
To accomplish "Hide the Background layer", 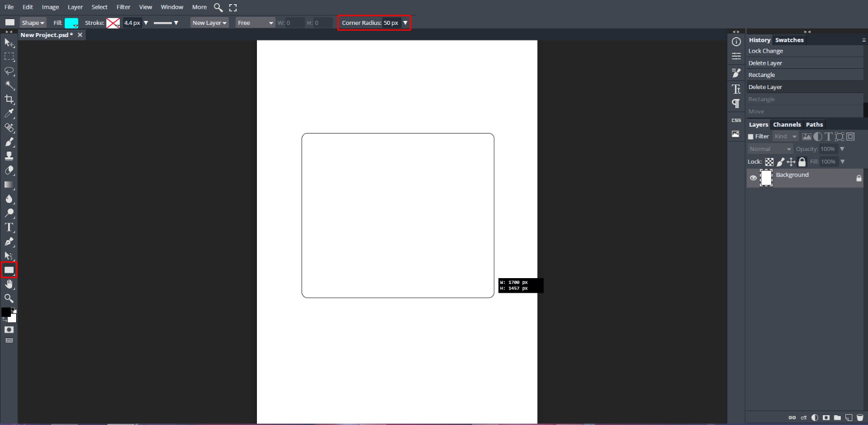I will 753,178.
